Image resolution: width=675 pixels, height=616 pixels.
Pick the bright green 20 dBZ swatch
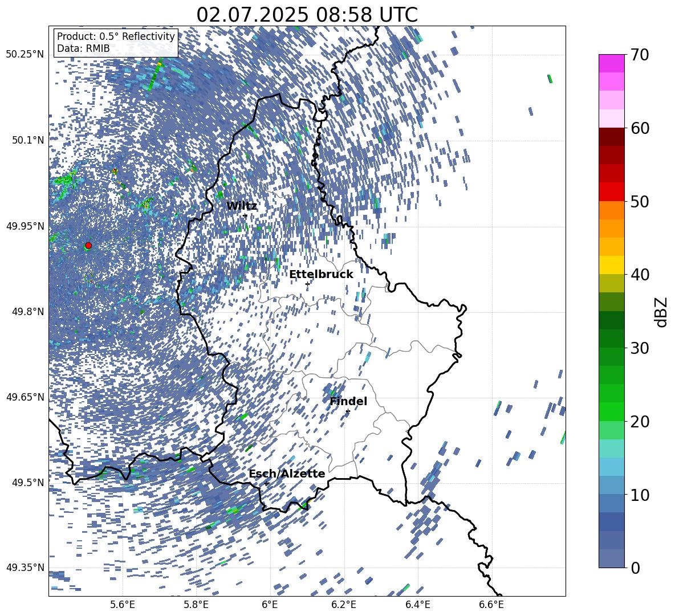coord(611,411)
